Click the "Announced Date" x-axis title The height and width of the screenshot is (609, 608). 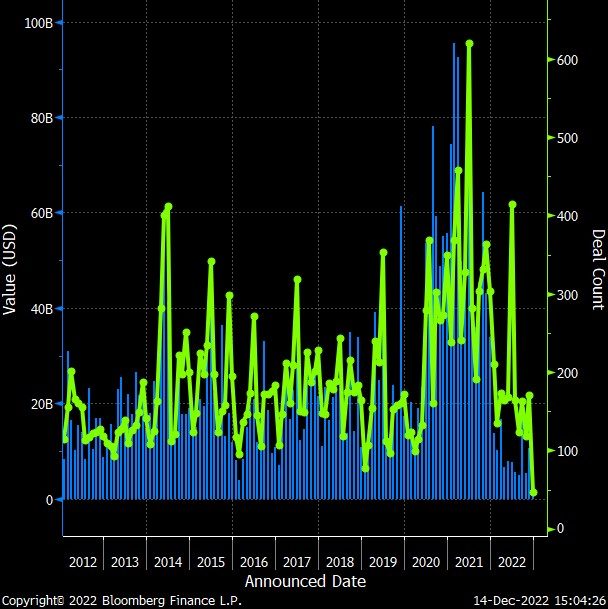305,581
